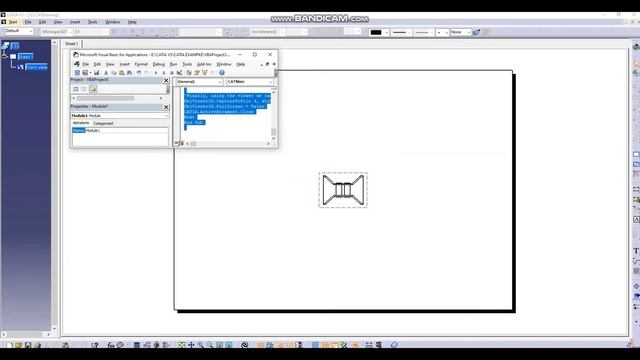Open Project Explorer icon in VBA toolbar
This screenshot has width=640, height=360.
[x=189, y=73]
